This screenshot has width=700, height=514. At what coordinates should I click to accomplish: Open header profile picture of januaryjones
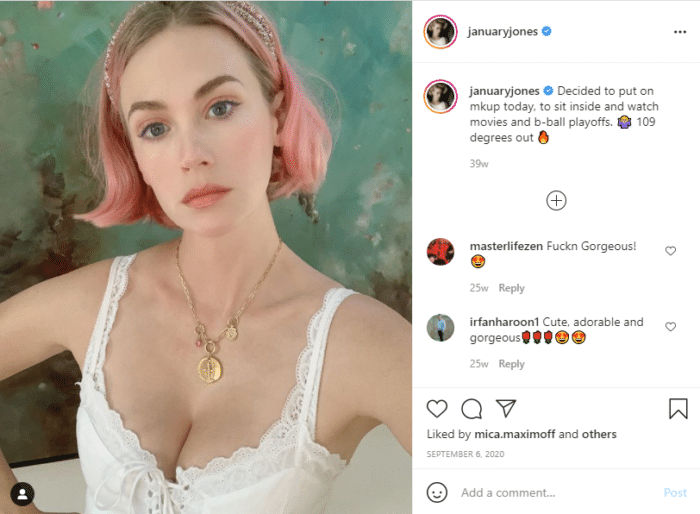click(440, 32)
